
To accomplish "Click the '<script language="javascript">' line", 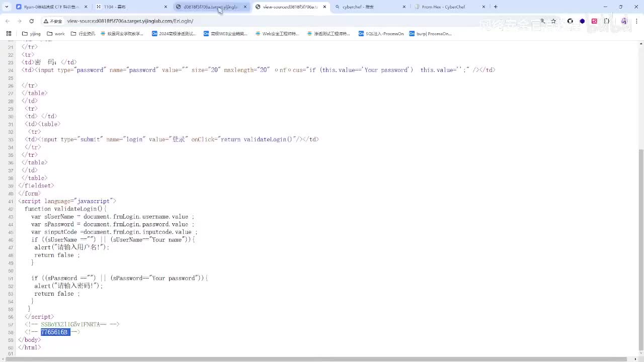I will 67,201.
